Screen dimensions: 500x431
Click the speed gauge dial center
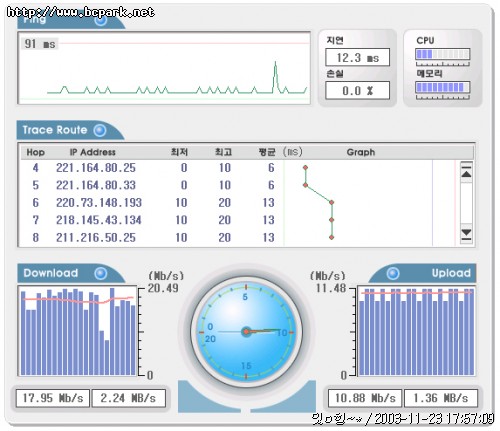pyautogui.click(x=246, y=332)
